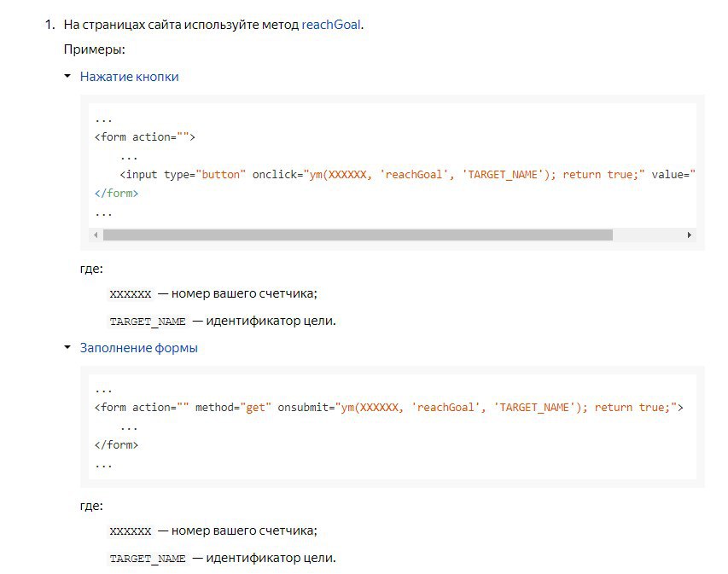The width and height of the screenshot is (728, 574).
Task: Click the first TARGET_NAME term under Нажатие кнопки
Action: pyautogui.click(x=148, y=322)
